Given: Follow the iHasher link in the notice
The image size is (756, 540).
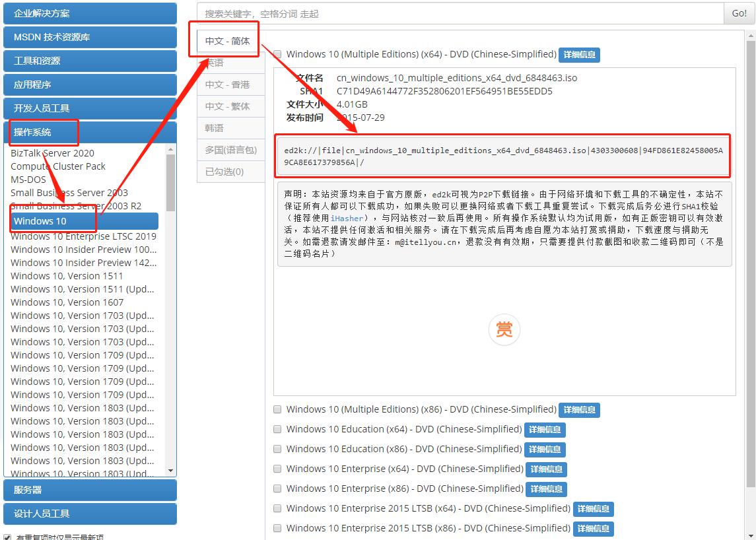Looking at the screenshot, I should click(347, 218).
